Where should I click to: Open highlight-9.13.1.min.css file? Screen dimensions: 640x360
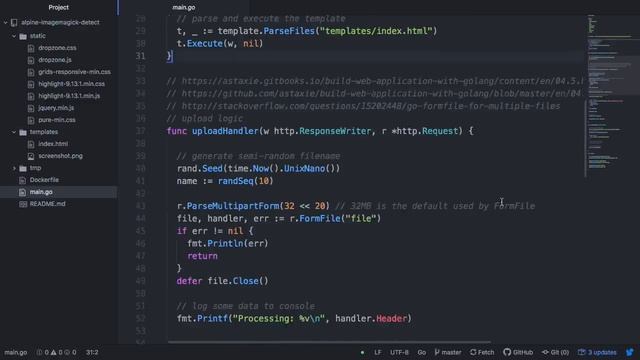(71, 84)
